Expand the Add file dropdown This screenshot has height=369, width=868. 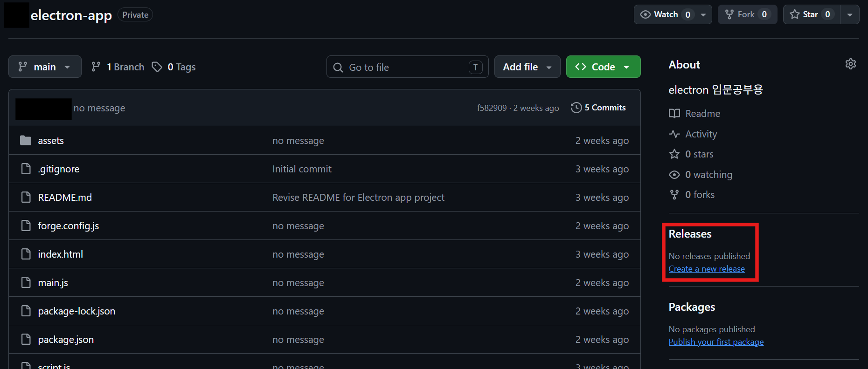(x=527, y=67)
